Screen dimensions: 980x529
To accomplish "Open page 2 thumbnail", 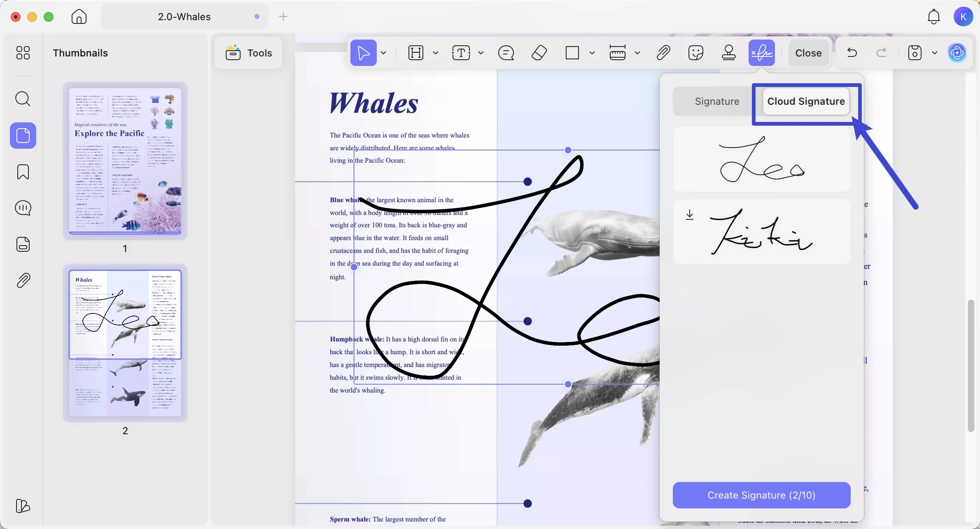I will click(125, 343).
